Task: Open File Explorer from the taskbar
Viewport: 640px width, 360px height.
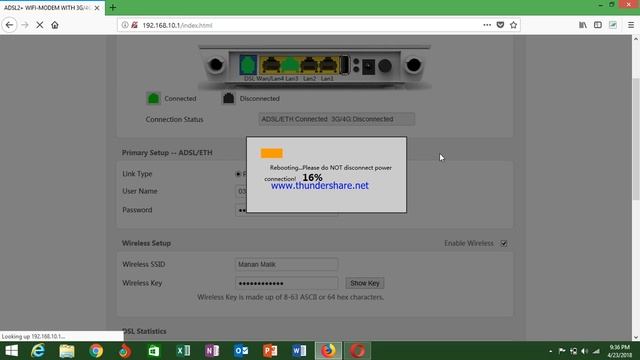Action: click(x=67, y=351)
